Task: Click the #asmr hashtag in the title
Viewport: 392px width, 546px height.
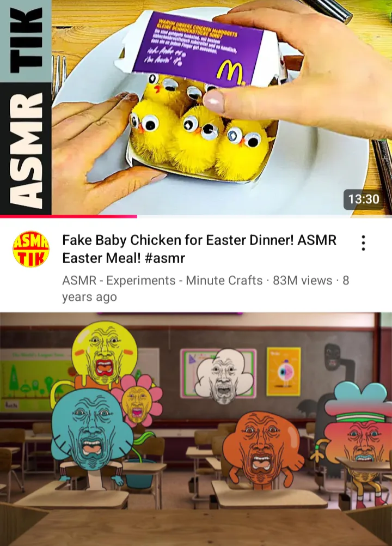Action: click(164, 258)
